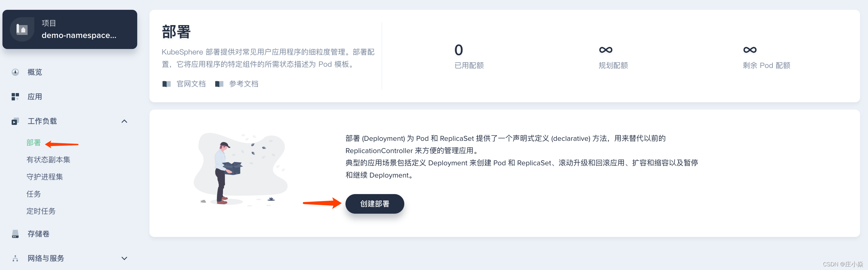Click the 应用 apps grid icon
The height and width of the screenshot is (270, 868).
[15, 97]
